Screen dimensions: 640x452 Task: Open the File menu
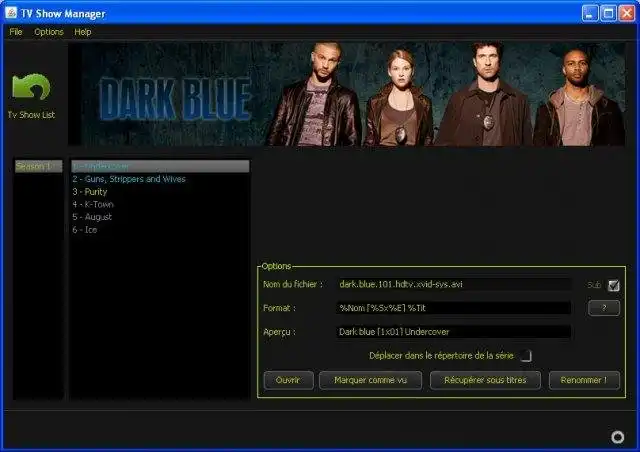pyautogui.click(x=16, y=32)
